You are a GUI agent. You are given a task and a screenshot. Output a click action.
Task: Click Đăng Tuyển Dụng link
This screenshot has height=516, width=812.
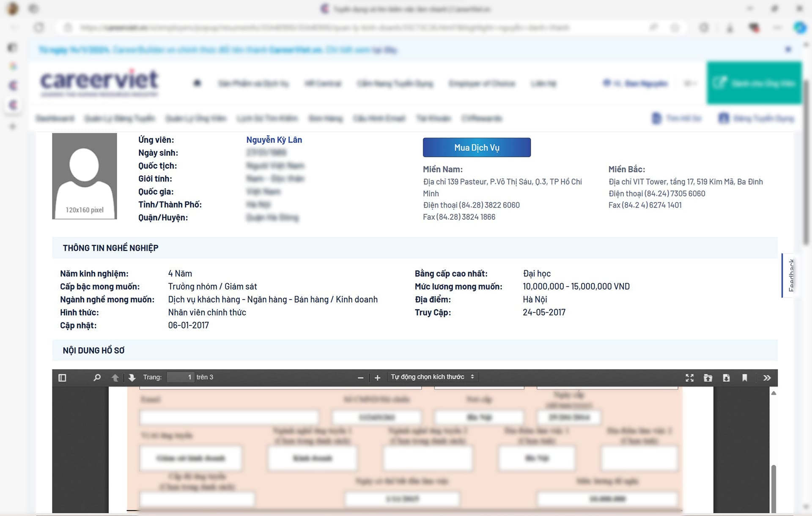pyautogui.click(x=757, y=118)
